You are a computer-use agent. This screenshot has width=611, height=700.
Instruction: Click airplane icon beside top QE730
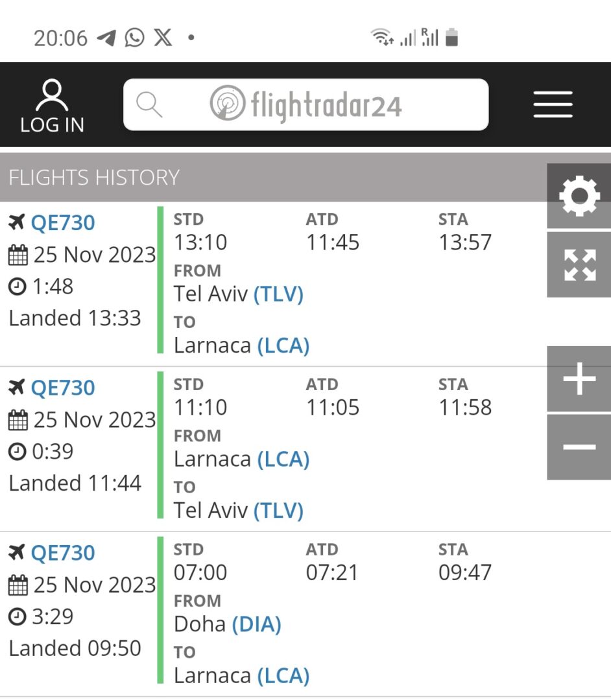coord(16,222)
